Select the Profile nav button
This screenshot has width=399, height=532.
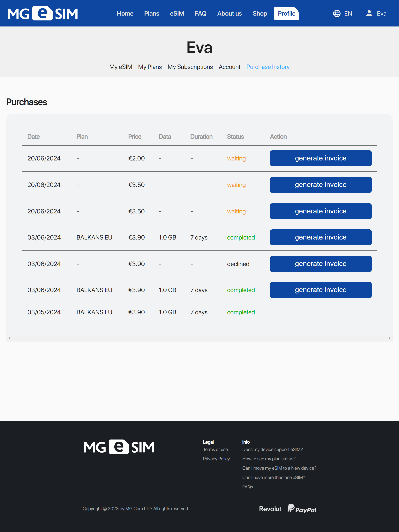pyautogui.click(x=286, y=13)
